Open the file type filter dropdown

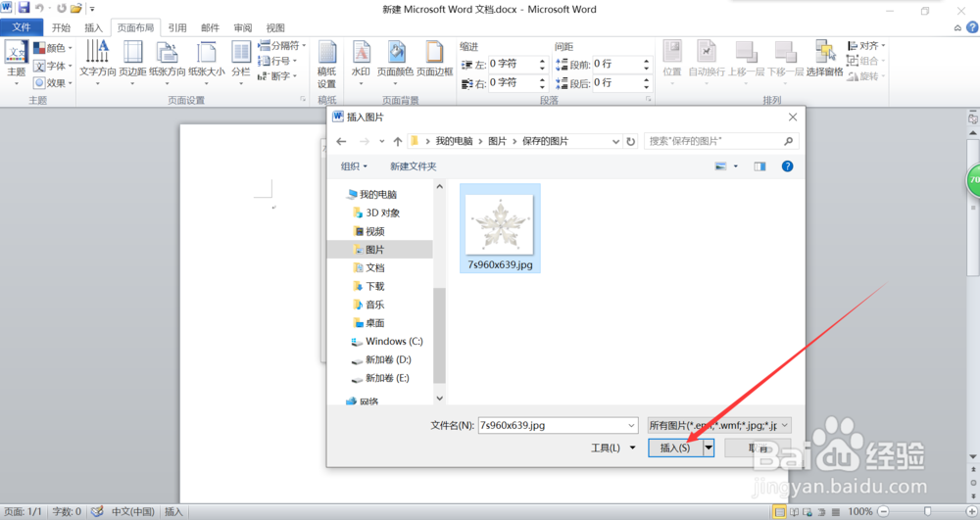click(x=719, y=425)
